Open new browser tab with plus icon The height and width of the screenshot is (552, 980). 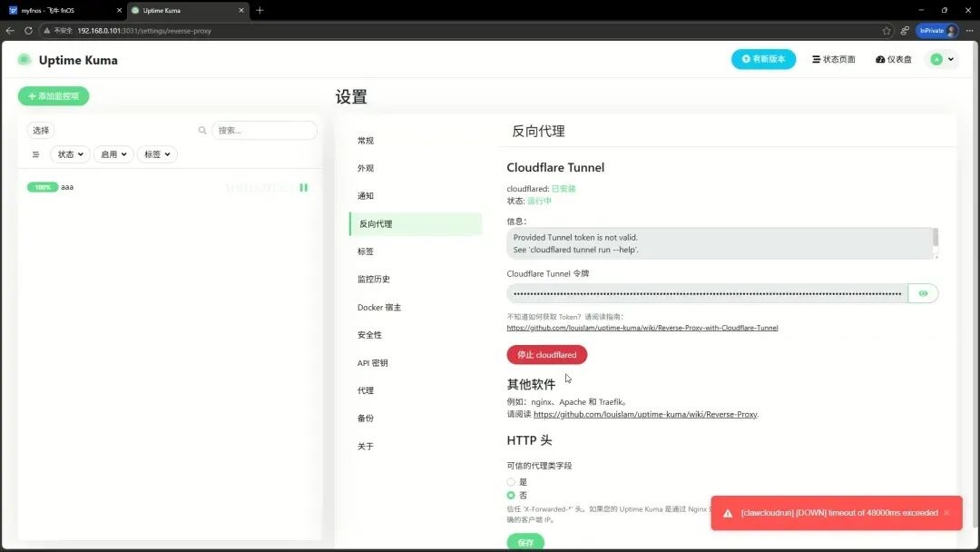tap(260, 10)
